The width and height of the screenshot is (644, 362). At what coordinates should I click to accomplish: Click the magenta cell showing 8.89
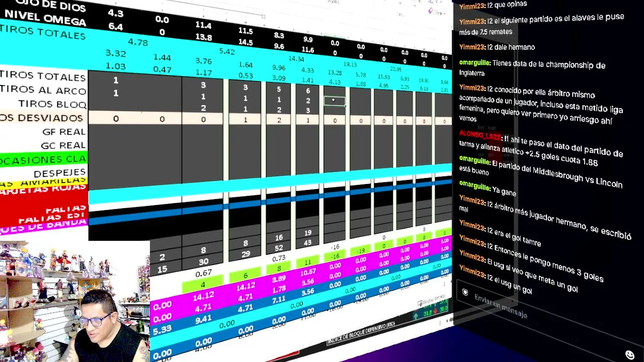click(x=279, y=280)
